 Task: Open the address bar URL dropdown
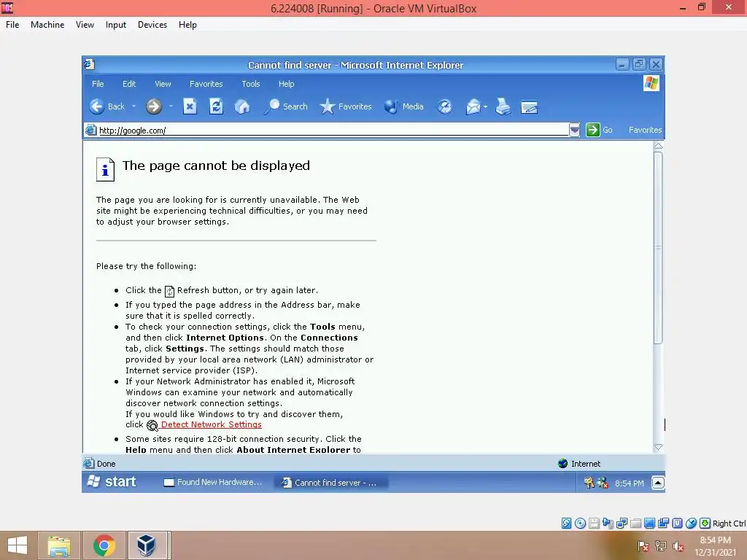pos(575,130)
